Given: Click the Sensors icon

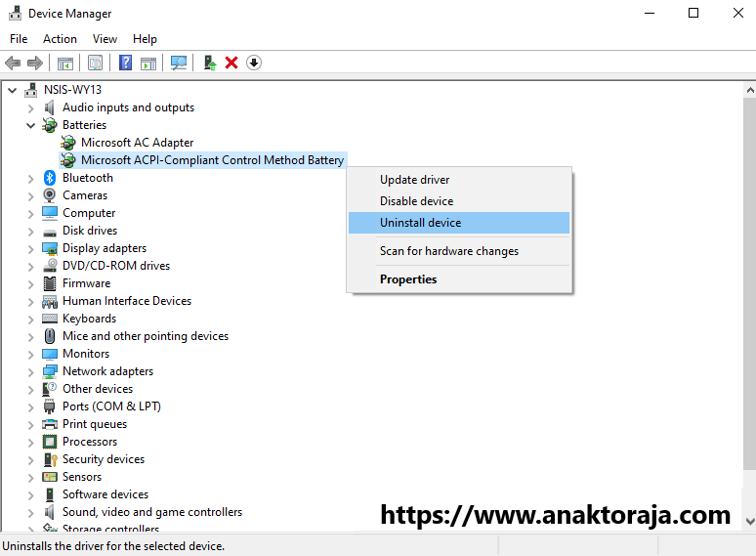Looking at the screenshot, I should coord(50,477).
